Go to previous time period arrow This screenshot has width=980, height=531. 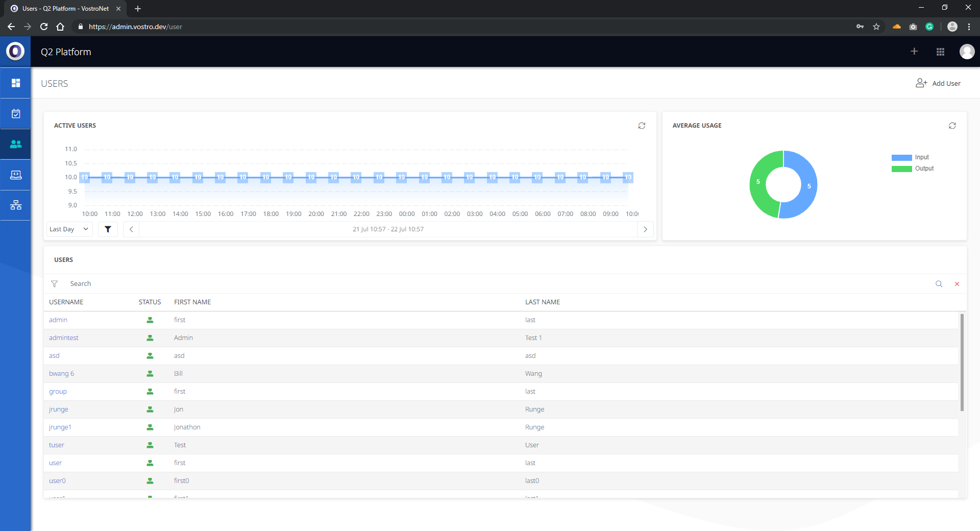tap(131, 229)
